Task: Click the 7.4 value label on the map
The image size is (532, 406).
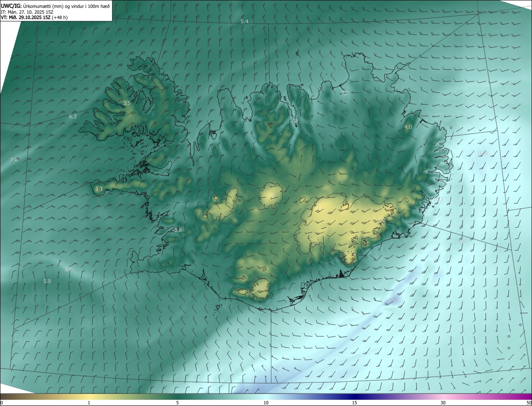Action: click(x=13, y=160)
